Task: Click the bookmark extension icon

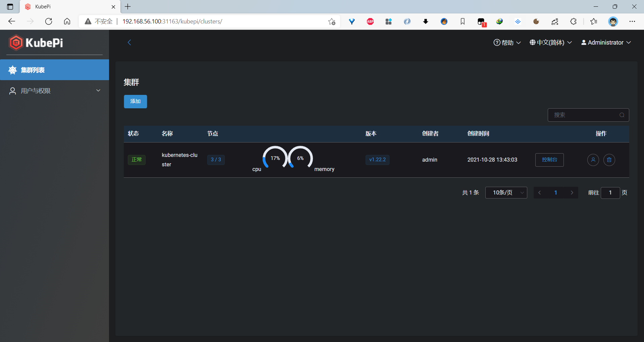Action: click(x=463, y=21)
